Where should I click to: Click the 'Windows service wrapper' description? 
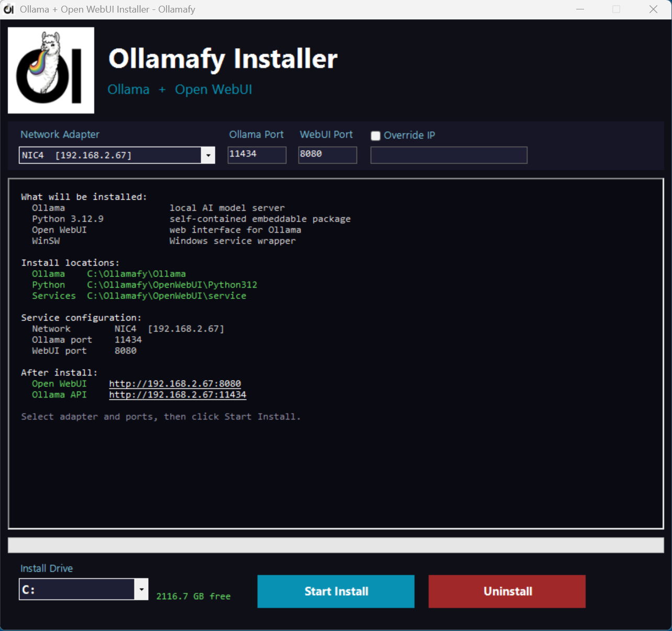(x=232, y=241)
